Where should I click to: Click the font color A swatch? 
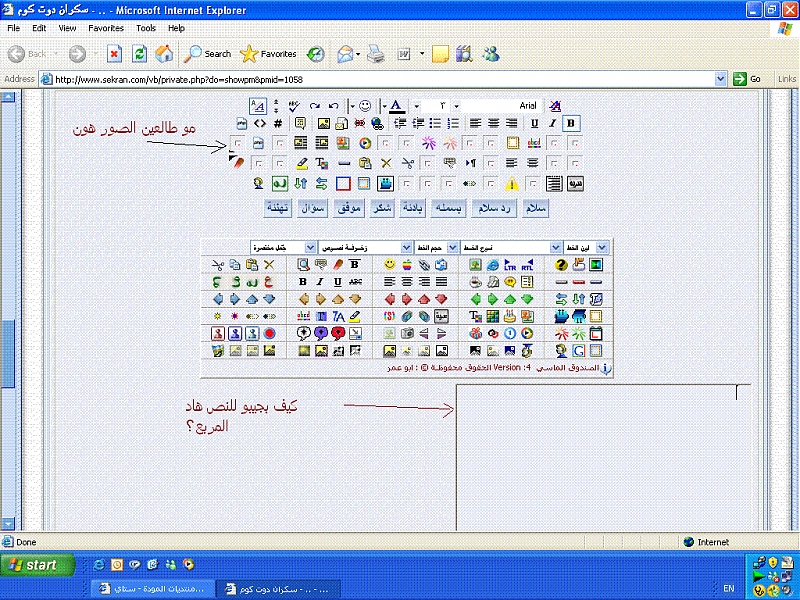point(396,106)
